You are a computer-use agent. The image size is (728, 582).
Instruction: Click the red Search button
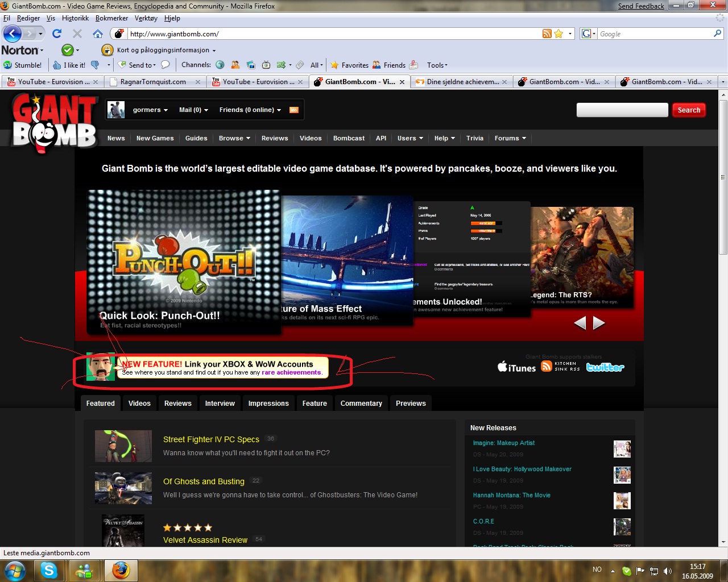pos(689,110)
